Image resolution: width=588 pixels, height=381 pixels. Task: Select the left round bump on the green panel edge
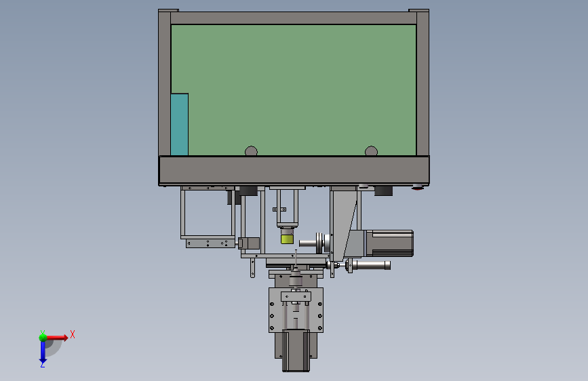[251, 151]
